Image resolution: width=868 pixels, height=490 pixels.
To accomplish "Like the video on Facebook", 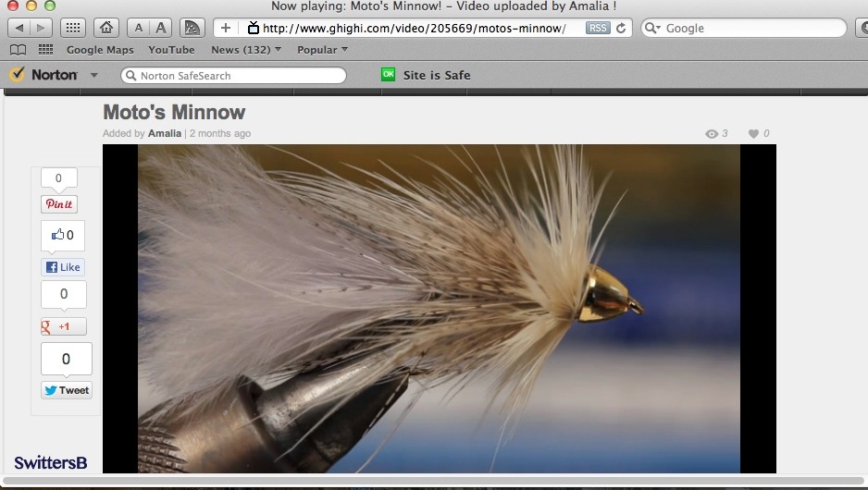I will pos(63,267).
